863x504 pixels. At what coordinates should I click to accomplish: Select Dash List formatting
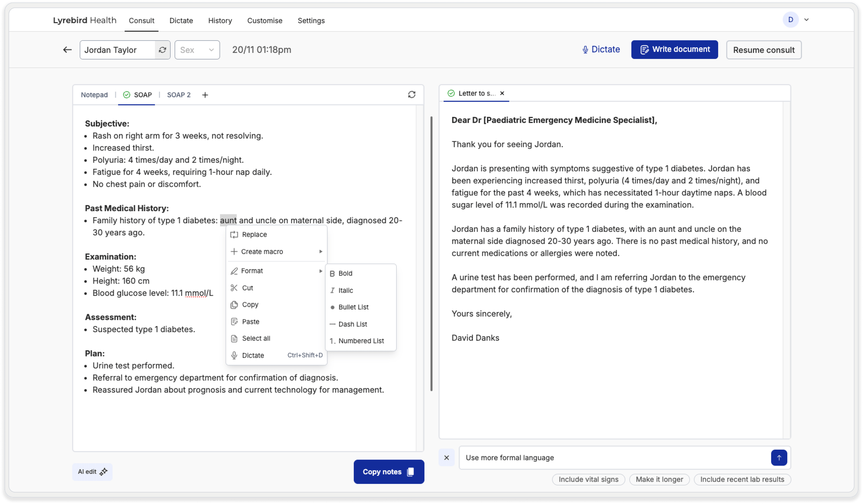[x=353, y=324]
